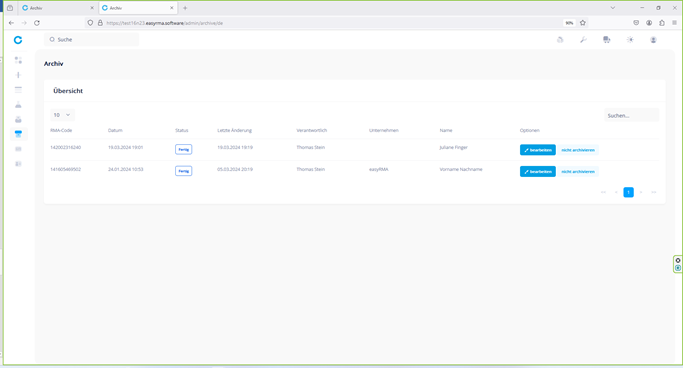Click nicht archivieren for Juliane Finger's row
Viewport: 683px width, 368px height.
click(x=578, y=150)
